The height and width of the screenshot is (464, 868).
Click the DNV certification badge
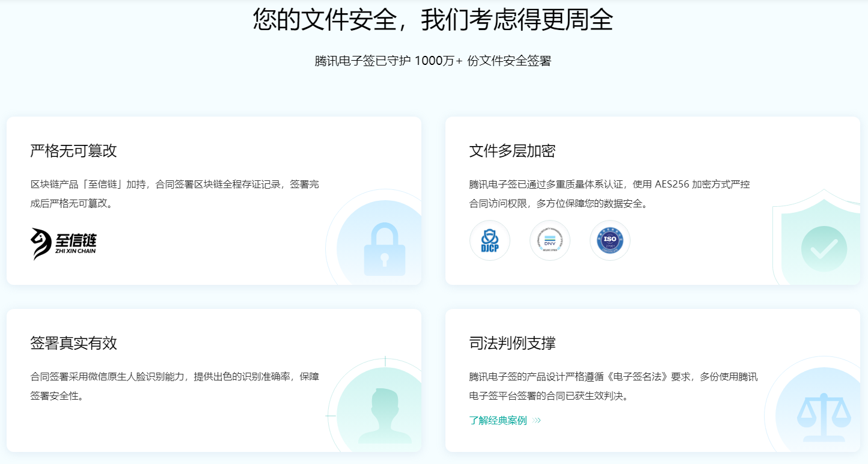coord(550,241)
